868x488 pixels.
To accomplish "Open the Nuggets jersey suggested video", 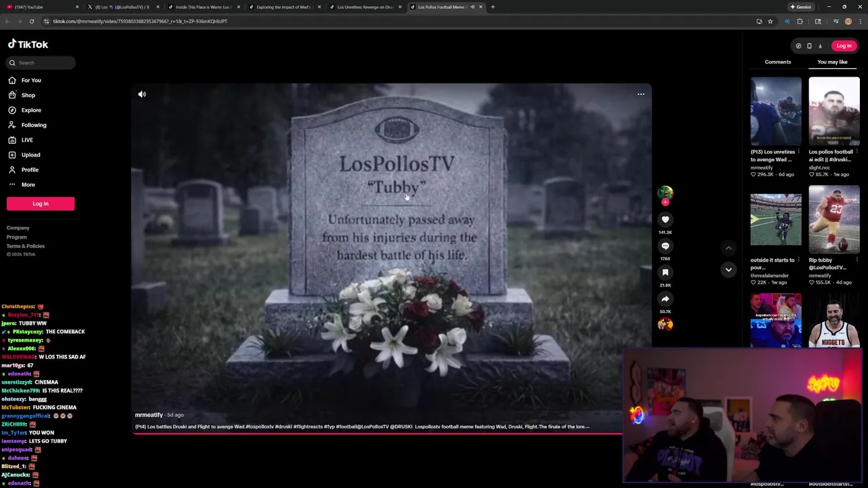I will [834, 321].
